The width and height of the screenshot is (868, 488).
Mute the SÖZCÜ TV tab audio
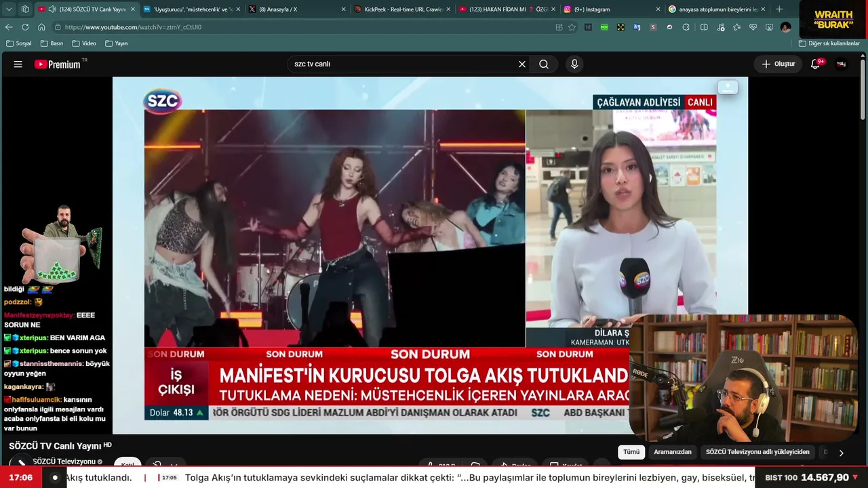[52, 9]
